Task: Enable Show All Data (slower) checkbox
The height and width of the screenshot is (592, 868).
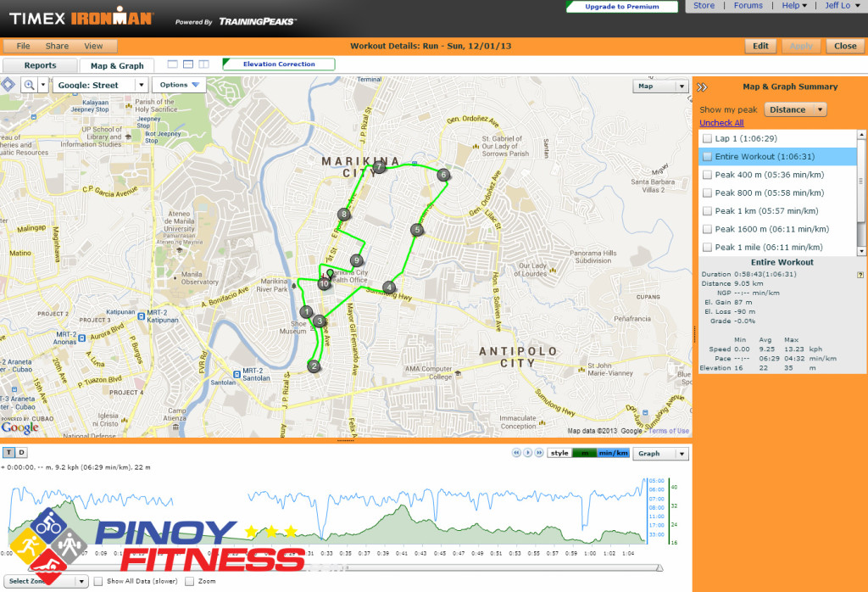Action: (x=99, y=581)
